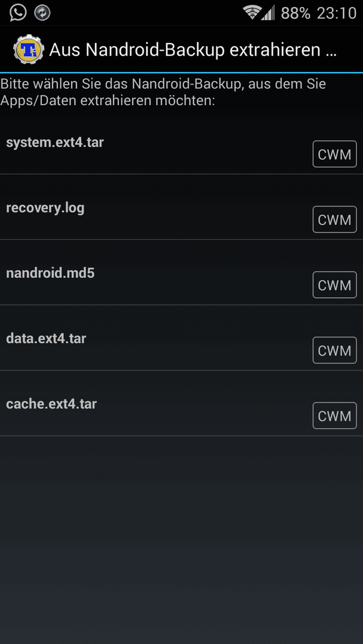
Task: Tap the 88% battery indicator
Action: click(295, 13)
